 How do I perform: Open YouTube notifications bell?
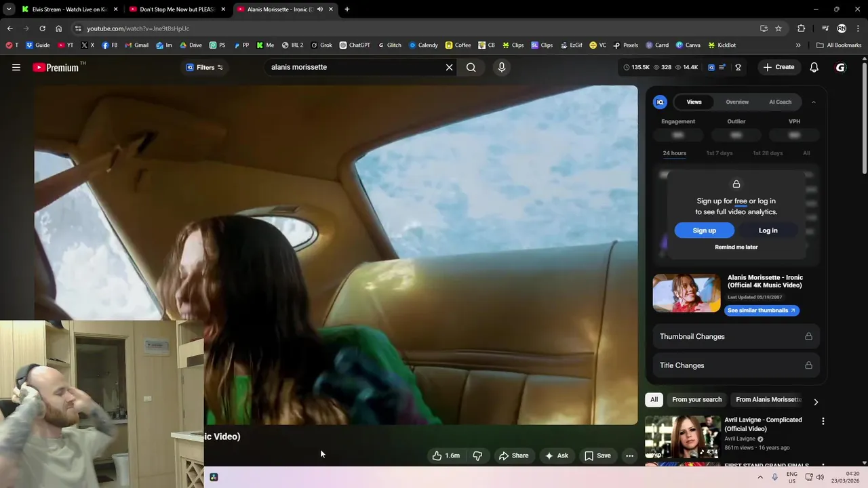coord(814,67)
